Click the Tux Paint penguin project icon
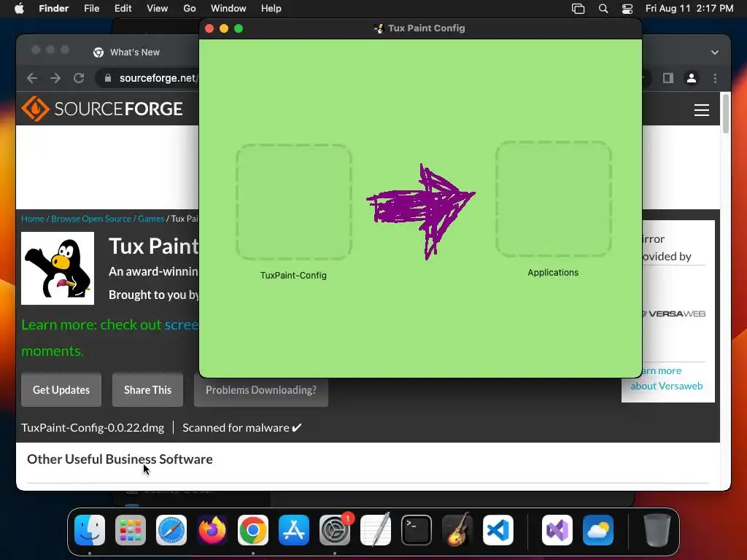 coord(58,268)
